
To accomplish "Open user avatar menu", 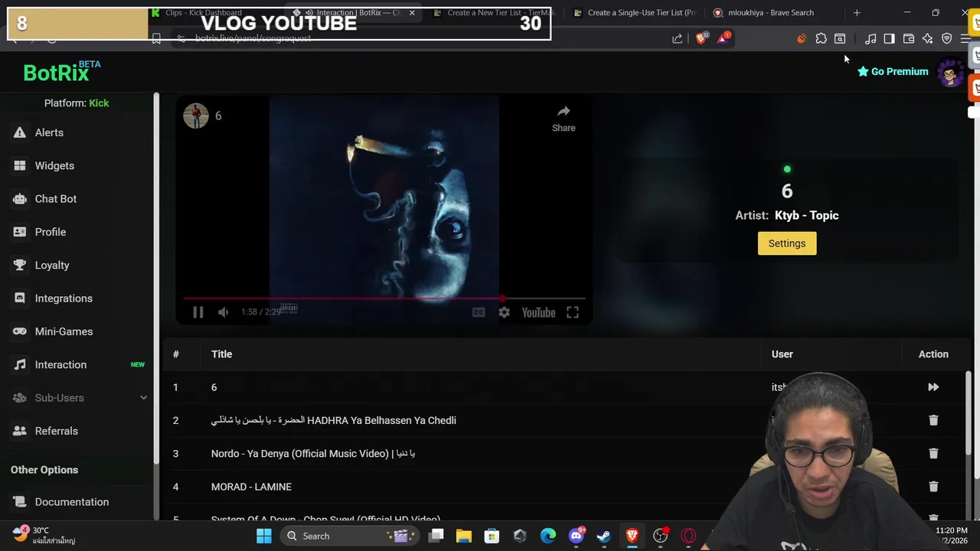I will pyautogui.click(x=950, y=73).
